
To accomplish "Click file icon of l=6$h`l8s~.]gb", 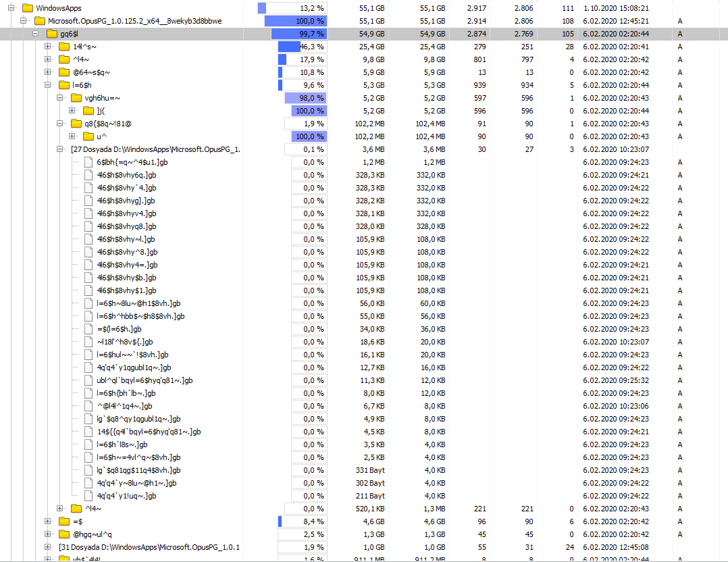I will coord(88,444).
